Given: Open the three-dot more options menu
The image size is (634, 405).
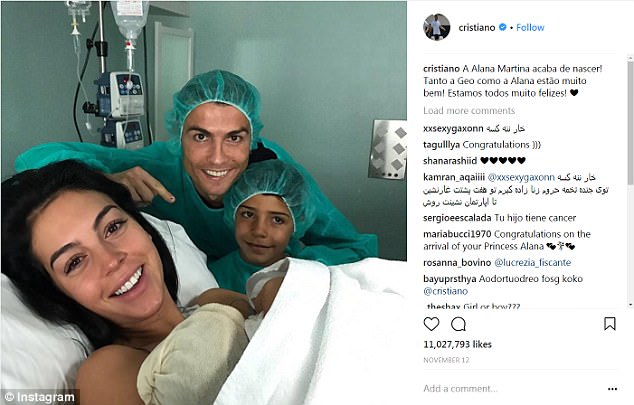Looking at the screenshot, I should [612, 389].
